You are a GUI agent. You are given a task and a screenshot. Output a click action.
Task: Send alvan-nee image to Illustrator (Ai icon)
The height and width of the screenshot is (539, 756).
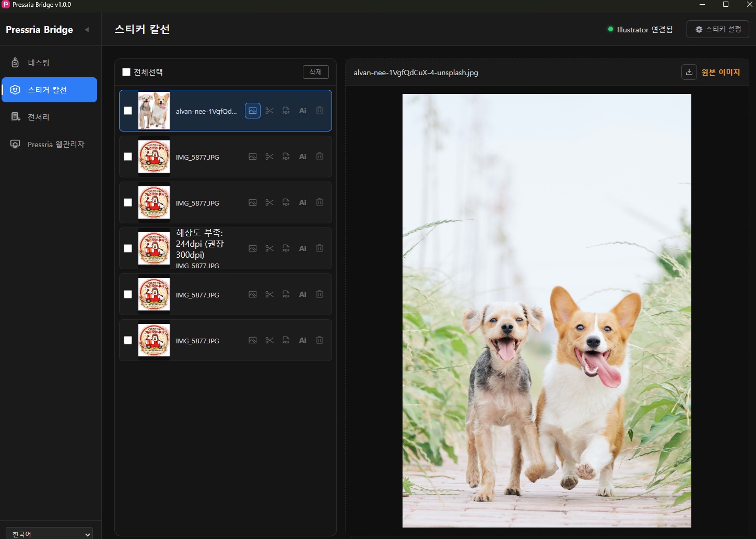click(x=303, y=111)
